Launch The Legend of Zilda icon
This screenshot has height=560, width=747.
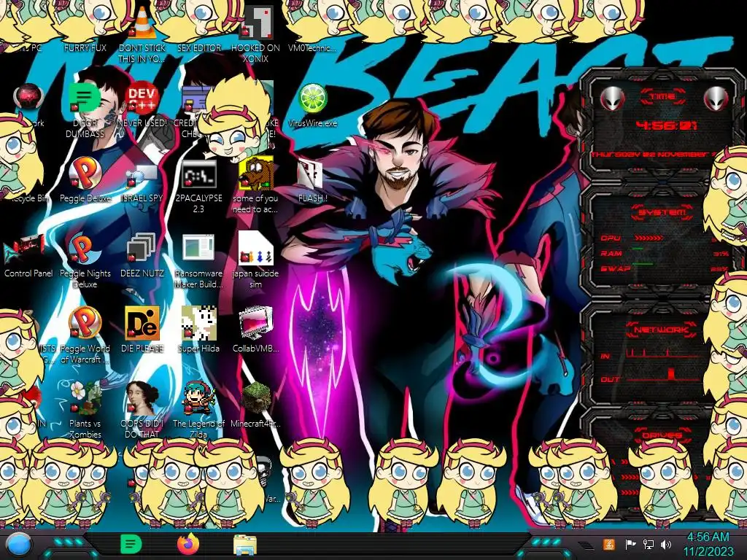point(198,398)
